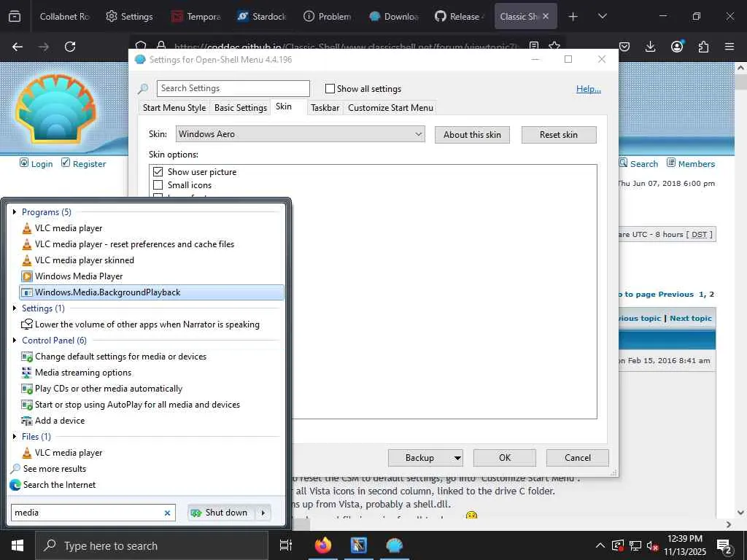
Task: Switch to Start Menu Style tab
Action: [174, 108]
